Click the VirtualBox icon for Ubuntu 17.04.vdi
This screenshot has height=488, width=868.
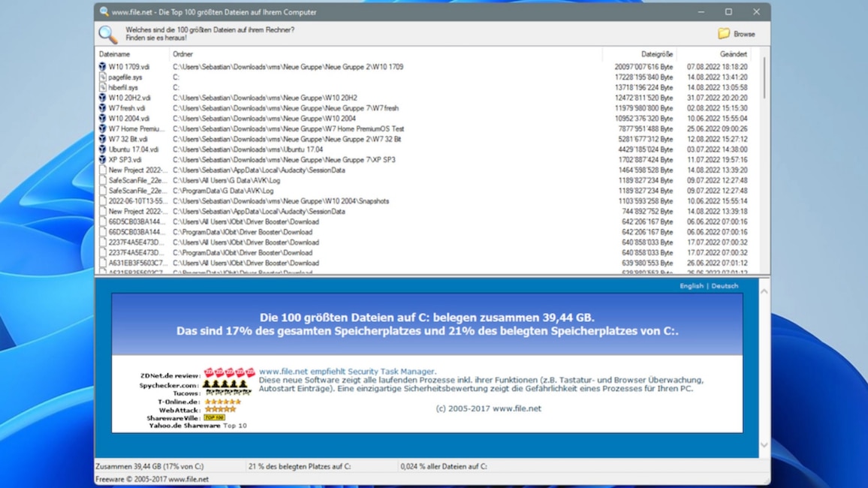coord(102,149)
